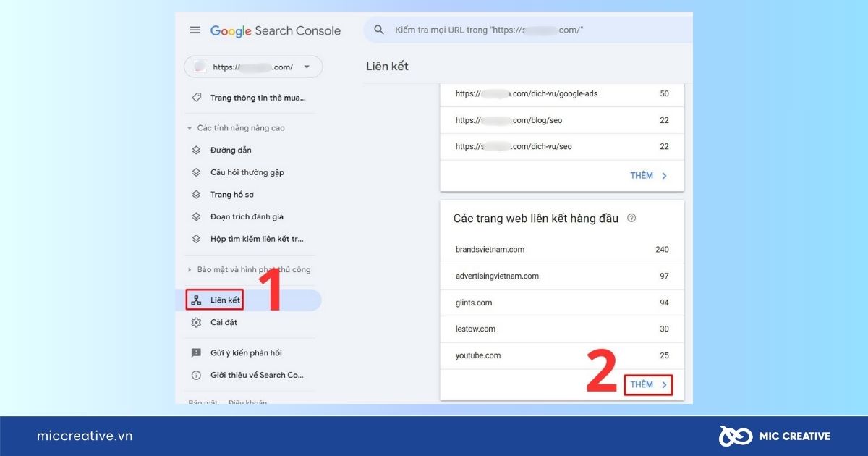The width and height of the screenshot is (868, 456).
Task: Click the Trang thông tin thẻ tag icon
Action: coord(196,98)
